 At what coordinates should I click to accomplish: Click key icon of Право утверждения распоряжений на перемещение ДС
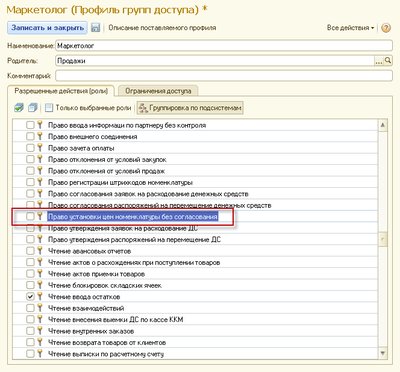tap(40, 239)
